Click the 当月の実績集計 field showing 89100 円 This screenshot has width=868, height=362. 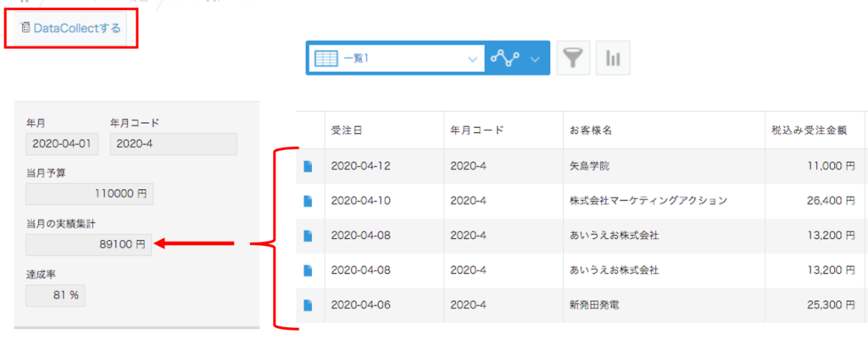(88, 244)
